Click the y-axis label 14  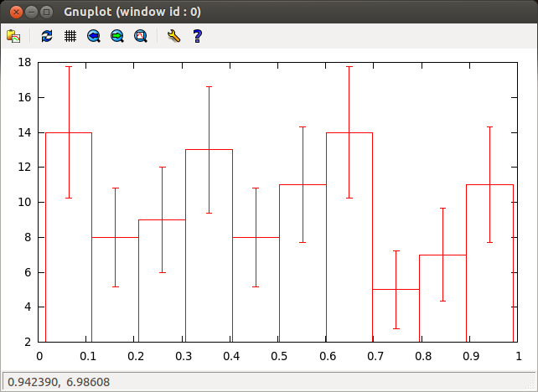tap(24, 132)
